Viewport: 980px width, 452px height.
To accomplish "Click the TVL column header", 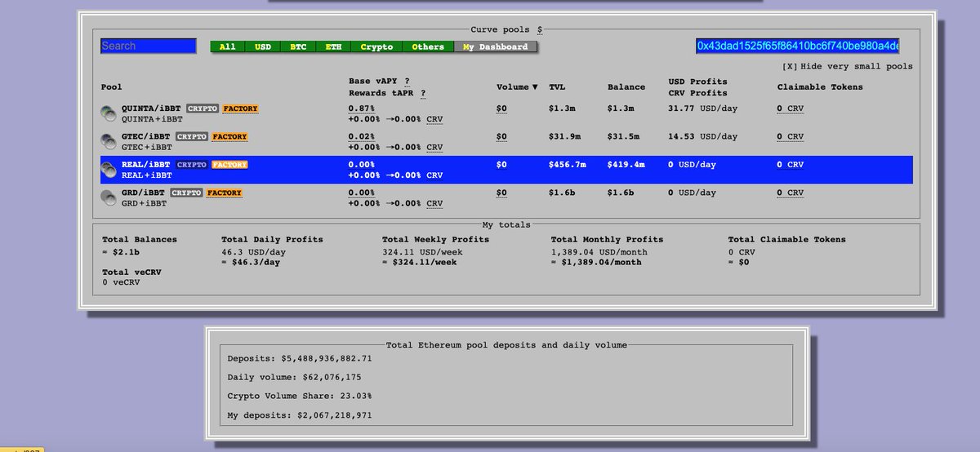I will pyautogui.click(x=557, y=87).
